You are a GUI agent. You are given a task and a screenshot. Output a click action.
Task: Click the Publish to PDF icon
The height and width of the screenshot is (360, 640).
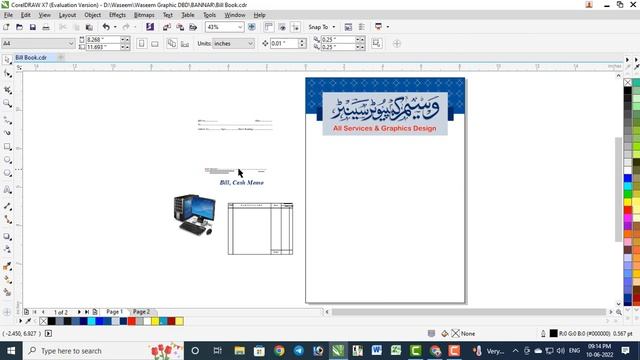click(x=193, y=27)
